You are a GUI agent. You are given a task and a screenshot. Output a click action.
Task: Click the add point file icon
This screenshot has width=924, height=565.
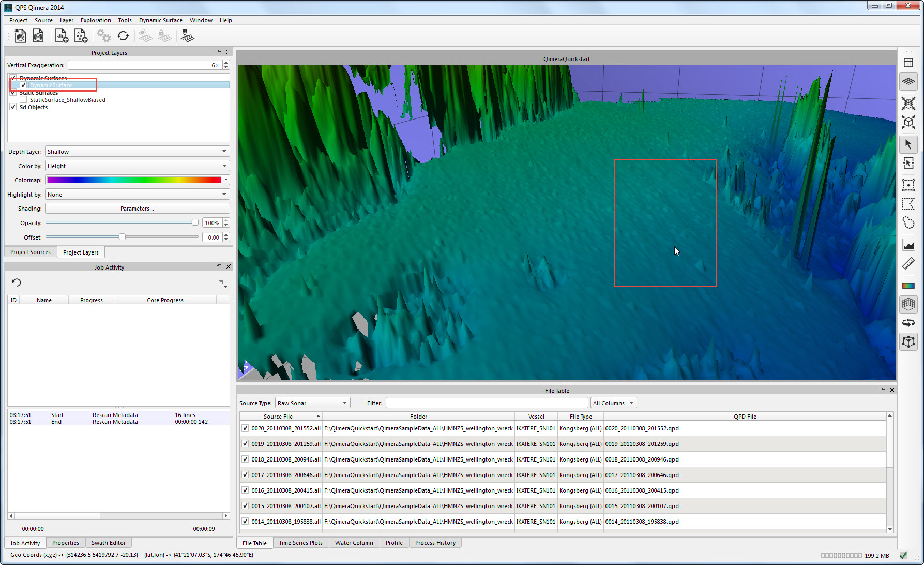tap(81, 36)
